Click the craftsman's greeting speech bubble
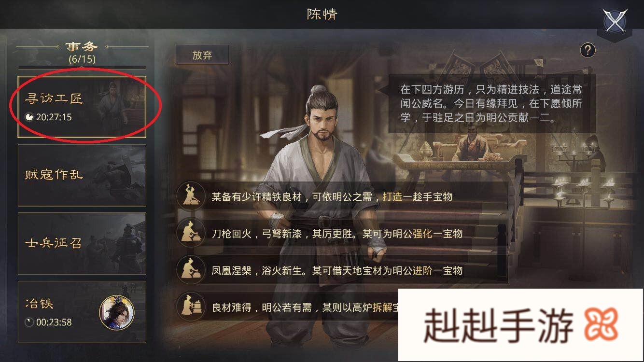 (492, 103)
